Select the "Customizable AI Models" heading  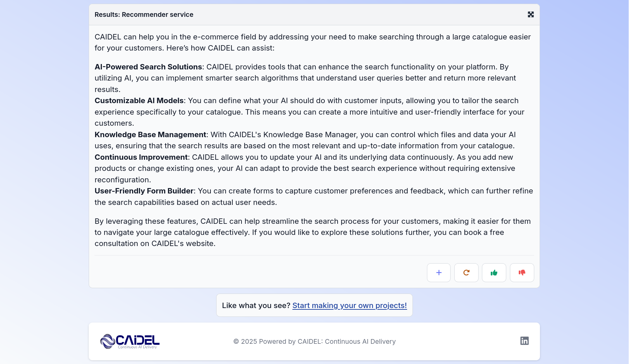click(139, 100)
